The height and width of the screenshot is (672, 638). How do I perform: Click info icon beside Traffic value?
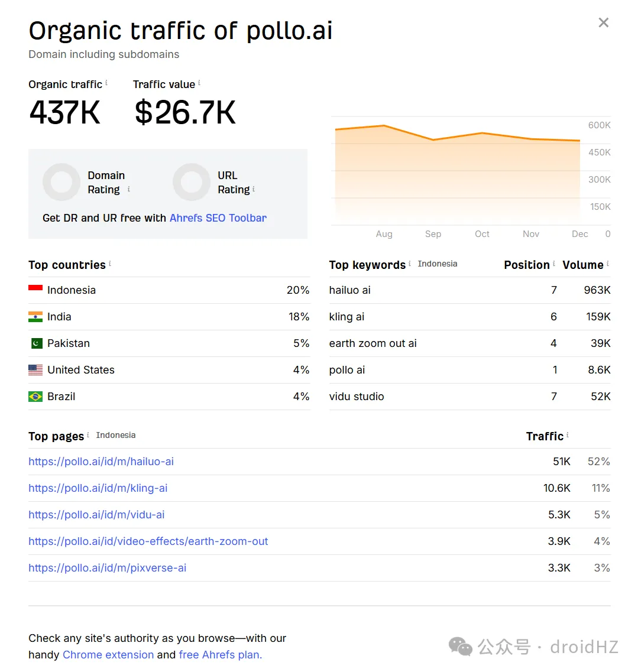pos(199,83)
